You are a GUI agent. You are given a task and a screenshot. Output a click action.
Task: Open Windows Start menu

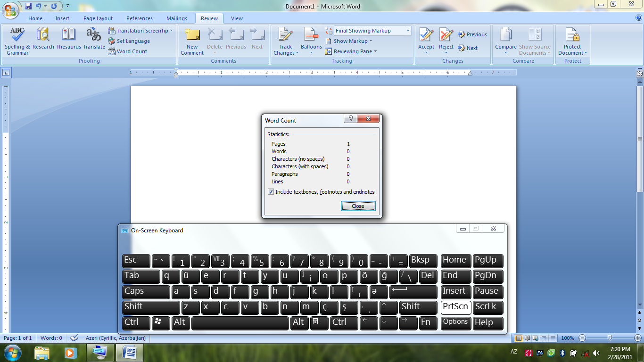pos(12,353)
